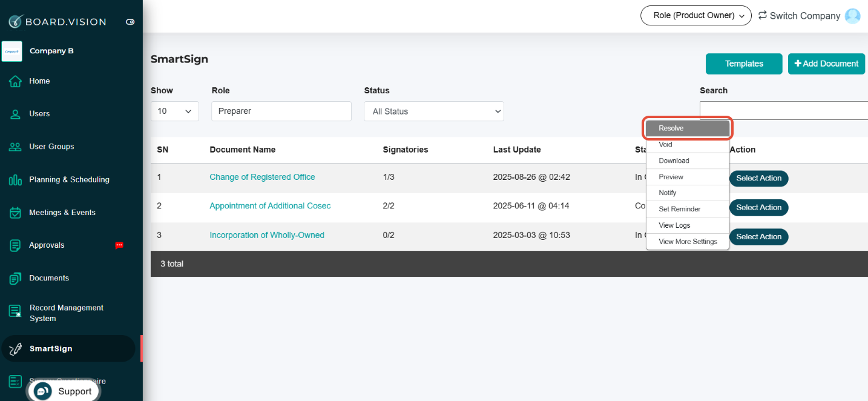Open View More Settings option
Screen dimensions: 868x401
click(x=688, y=241)
